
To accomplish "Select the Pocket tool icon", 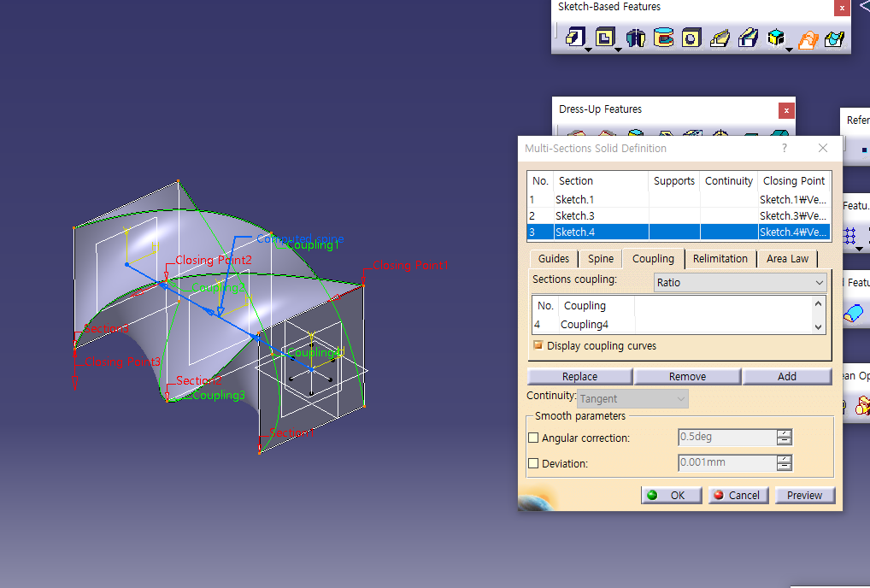I will (605, 37).
